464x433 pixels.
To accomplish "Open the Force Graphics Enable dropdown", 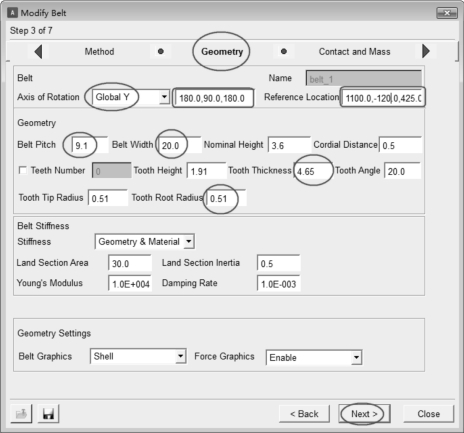I will click(356, 358).
